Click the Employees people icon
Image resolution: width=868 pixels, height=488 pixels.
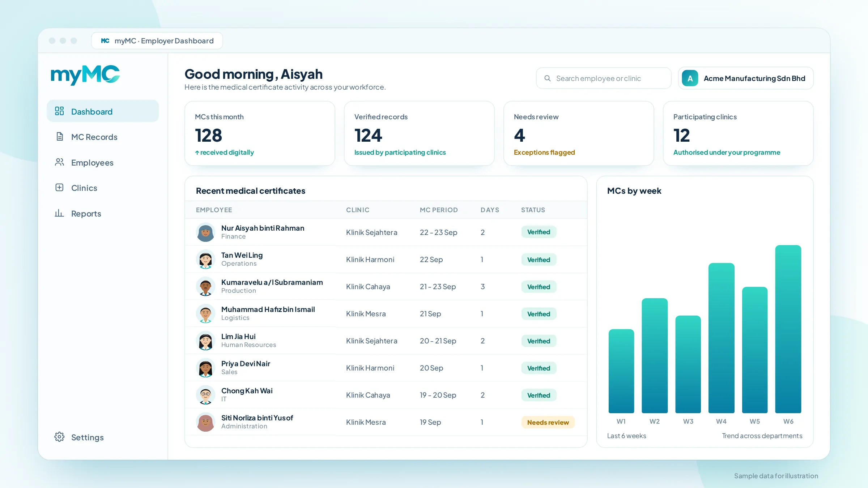click(59, 162)
